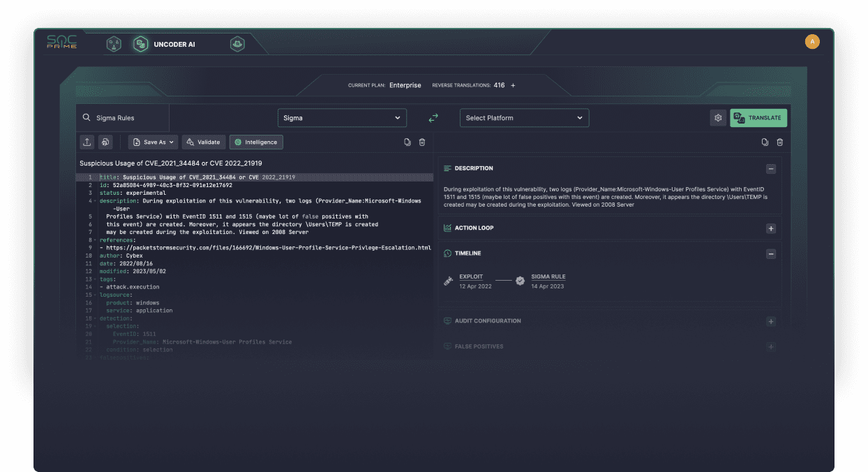868x472 pixels.
Task: Collapse the Description section
Action: pyautogui.click(x=770, y=168)
